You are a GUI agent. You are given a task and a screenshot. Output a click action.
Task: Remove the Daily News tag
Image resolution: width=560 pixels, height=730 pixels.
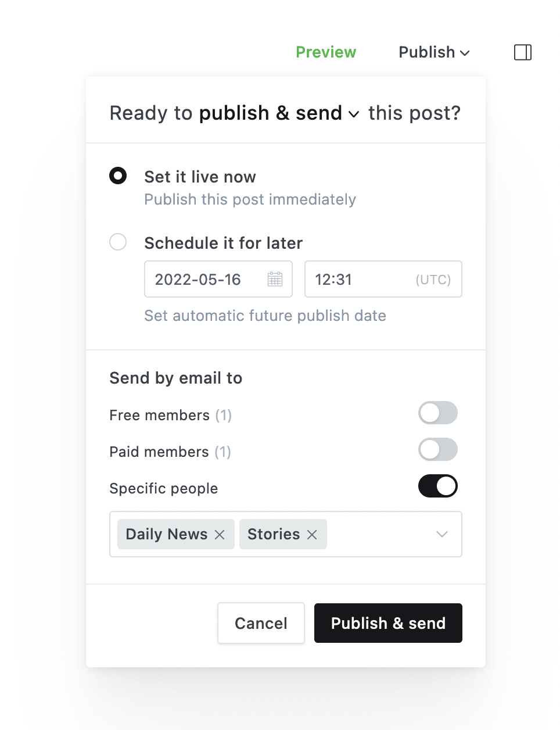(x=220, y=535)
